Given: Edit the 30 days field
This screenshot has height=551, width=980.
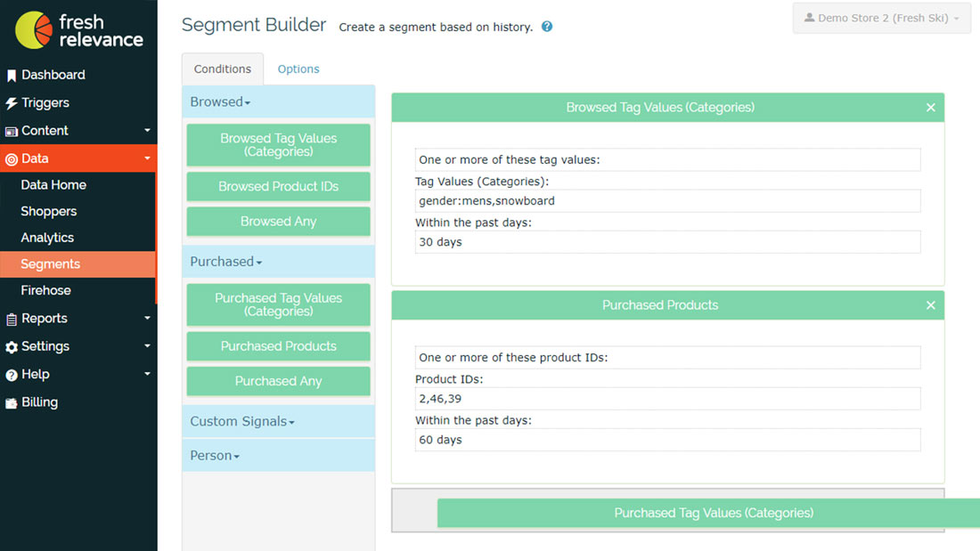Looking at the screenshot, I should tap(667, 242).
